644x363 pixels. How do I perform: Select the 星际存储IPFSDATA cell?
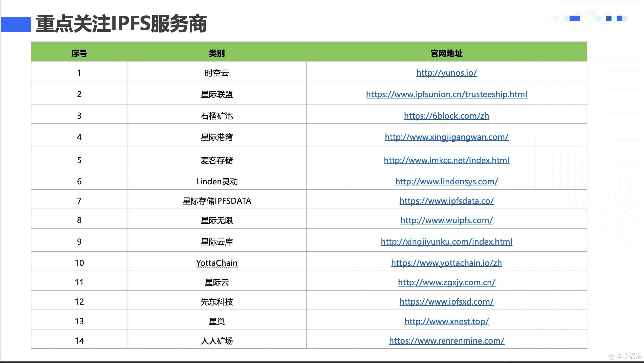pyautogui.click(x=217, y=199)
